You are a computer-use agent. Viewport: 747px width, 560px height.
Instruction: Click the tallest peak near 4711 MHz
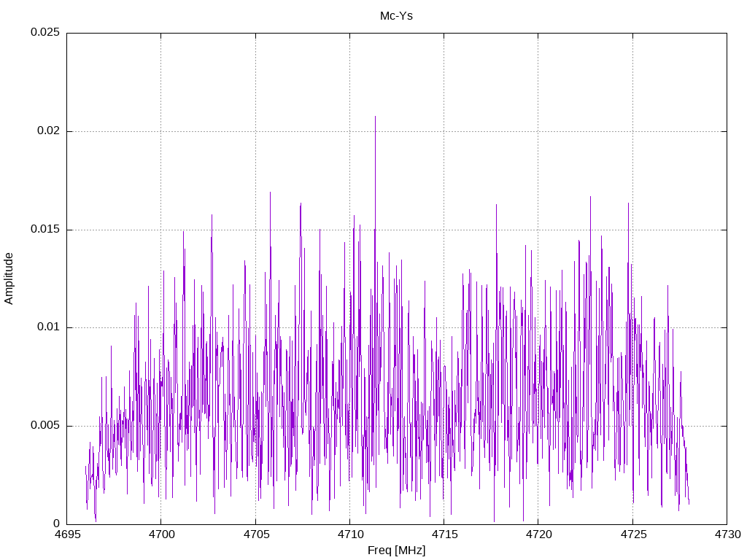[x=376, y=117]
